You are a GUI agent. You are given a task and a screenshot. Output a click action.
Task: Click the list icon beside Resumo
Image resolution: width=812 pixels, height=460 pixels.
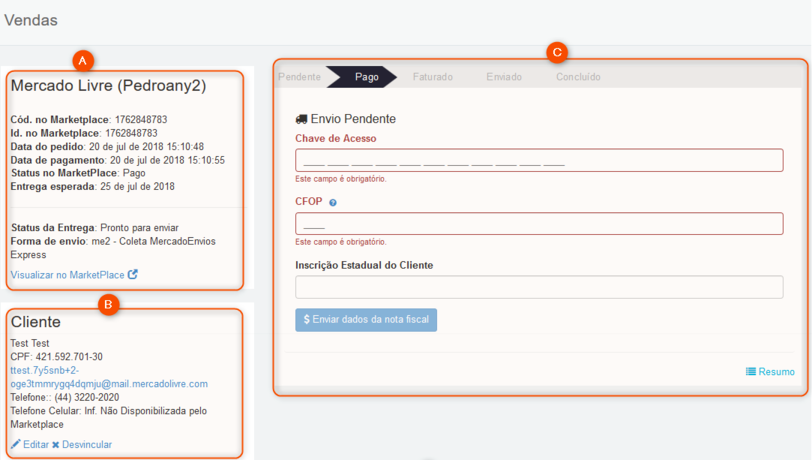750,371
